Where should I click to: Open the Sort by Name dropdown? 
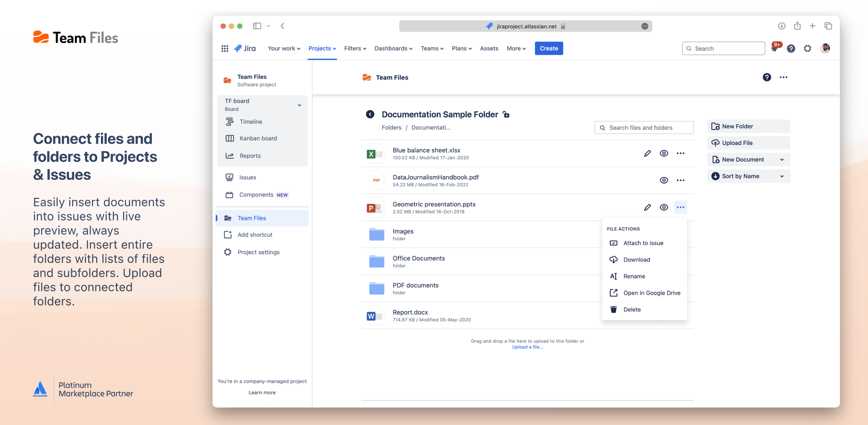point(748,176)
